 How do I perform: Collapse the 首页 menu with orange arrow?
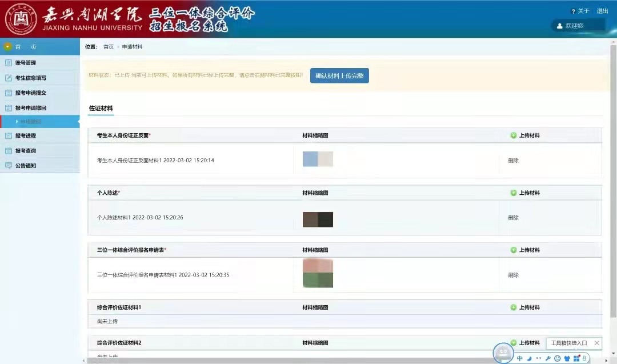click(8, 47)
